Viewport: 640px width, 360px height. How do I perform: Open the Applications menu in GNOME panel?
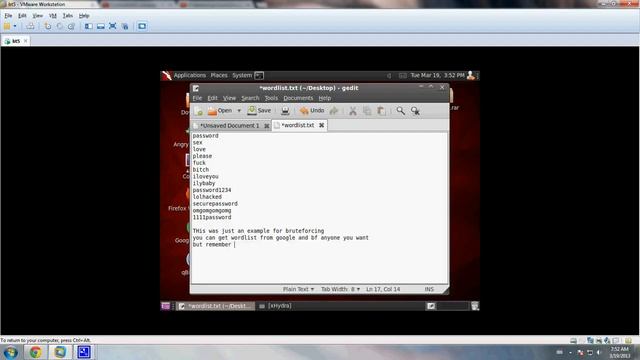tap(190, 76)
